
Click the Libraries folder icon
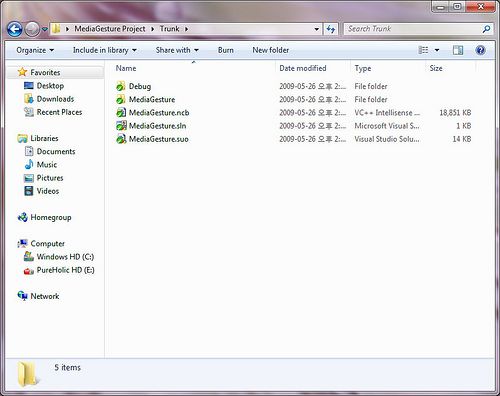click(22, 138)
